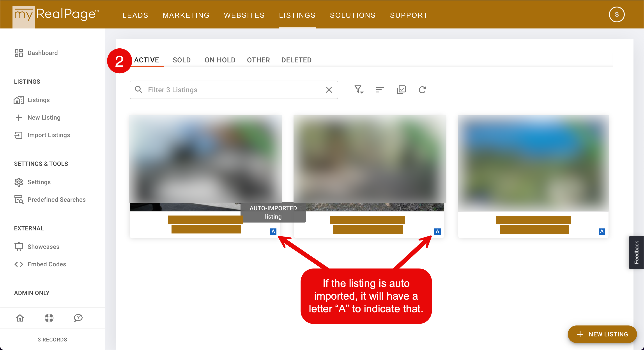Click the Showcases easel icon
Screen dimensions: 644x350
pyautogui.click(x=19, y=246)
